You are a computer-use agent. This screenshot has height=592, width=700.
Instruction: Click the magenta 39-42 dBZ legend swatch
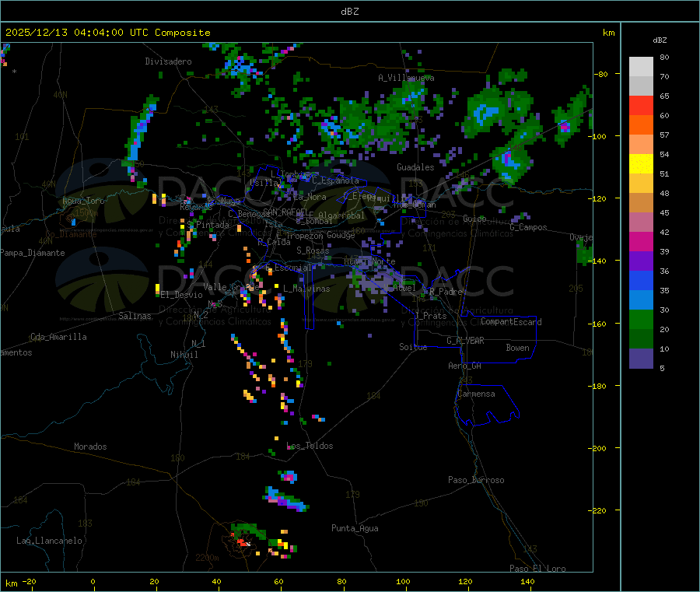click(x=641, y=241)
